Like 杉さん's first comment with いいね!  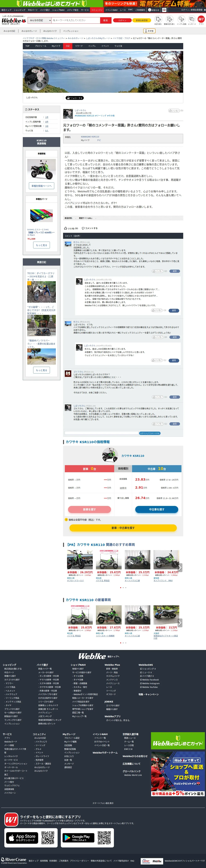tap(157, 271)
